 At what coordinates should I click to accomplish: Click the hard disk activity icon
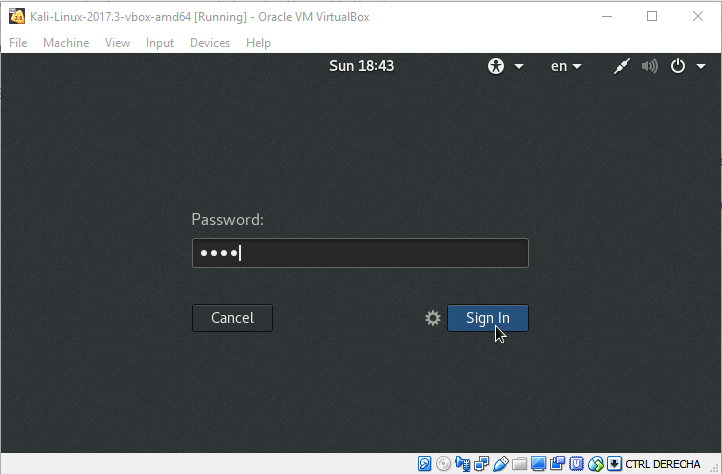[x=425, y=464]
